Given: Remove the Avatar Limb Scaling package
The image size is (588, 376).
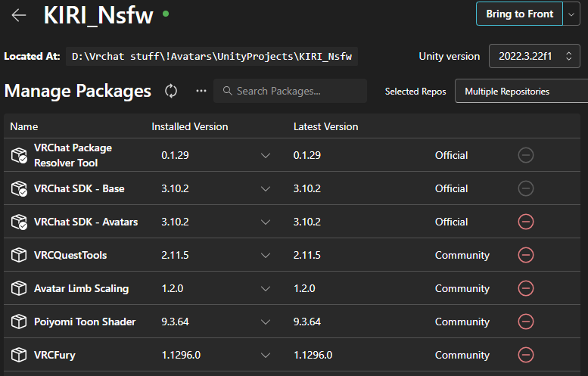Looking at the screenshot, I should click(525, 288).
